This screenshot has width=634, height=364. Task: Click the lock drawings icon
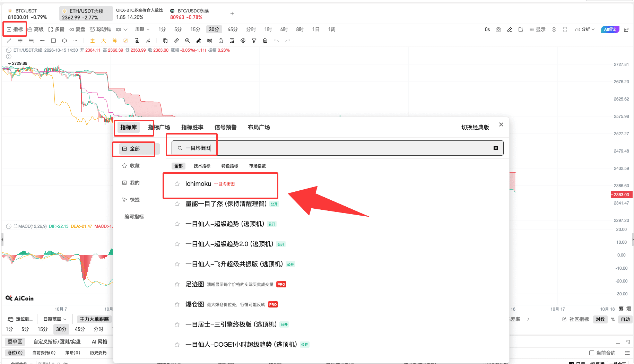(221, 41)
